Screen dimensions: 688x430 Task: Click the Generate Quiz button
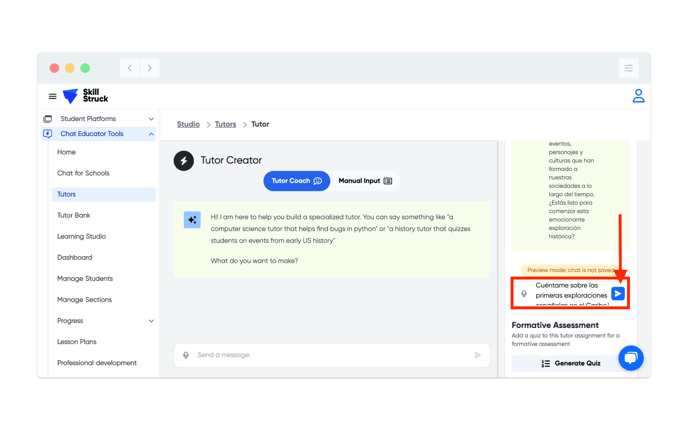pyautogui.click(x=571, y=363)
